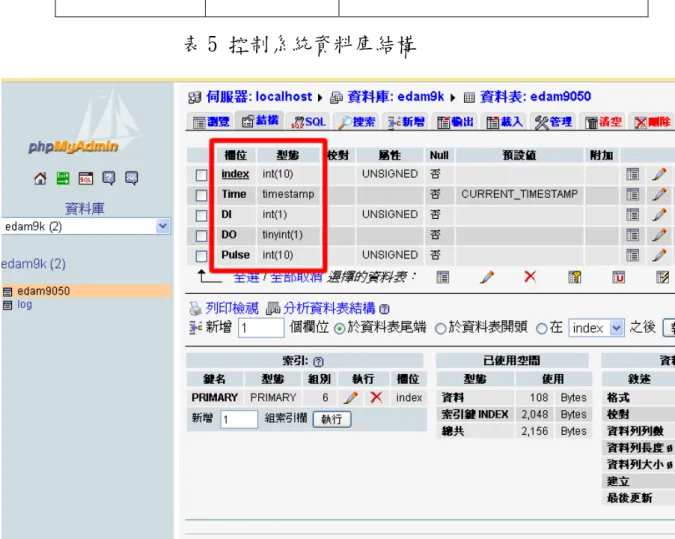The height and width of the screenshot is (539, 675).
Task: Open edam9050 table in sidebar
Action: [43, 291]
